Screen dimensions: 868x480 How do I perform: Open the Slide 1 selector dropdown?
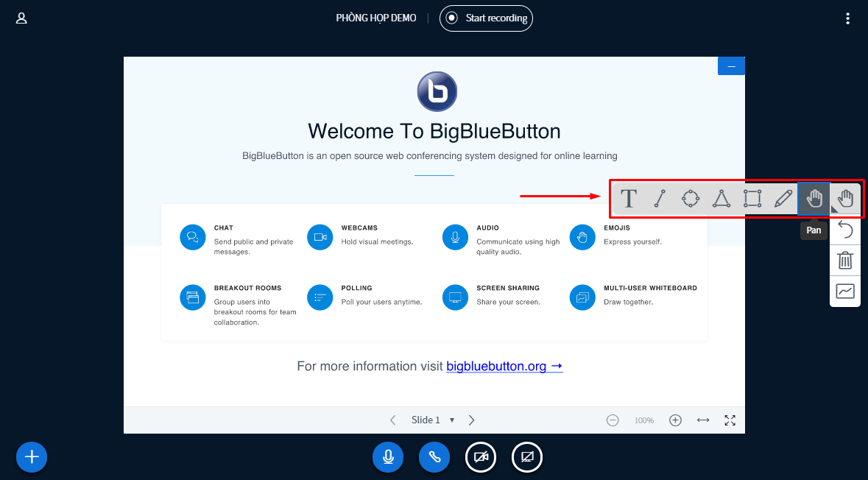pyautogui.click(x=433, y=420)
